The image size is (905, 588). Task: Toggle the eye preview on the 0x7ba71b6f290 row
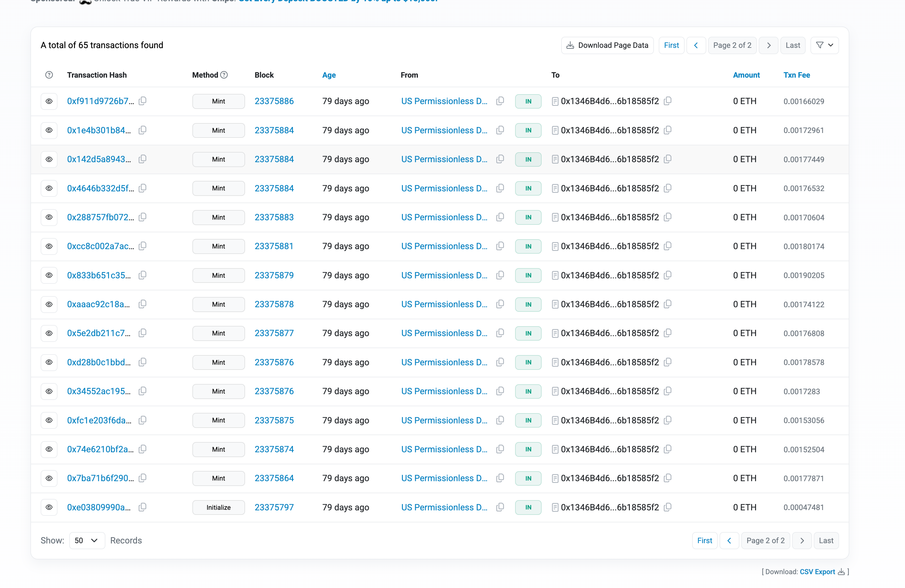[x=49, y=478]
